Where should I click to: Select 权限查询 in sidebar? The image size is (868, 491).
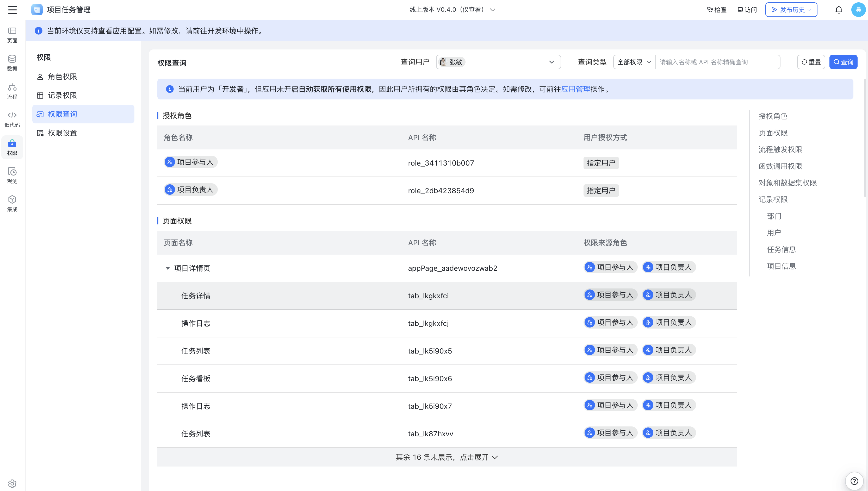coord(83,114)
